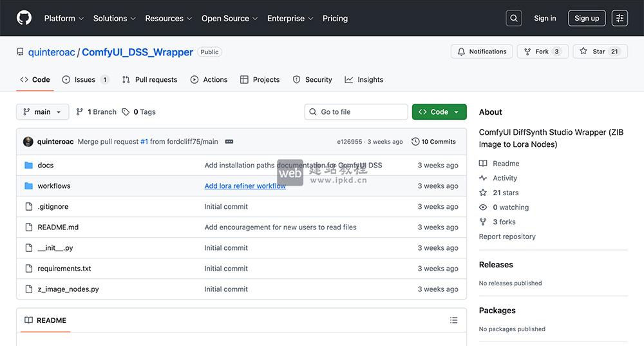Expand commit message ellipsis button
The height and width of the screenshot is (346, 644).
click(229, 142)
